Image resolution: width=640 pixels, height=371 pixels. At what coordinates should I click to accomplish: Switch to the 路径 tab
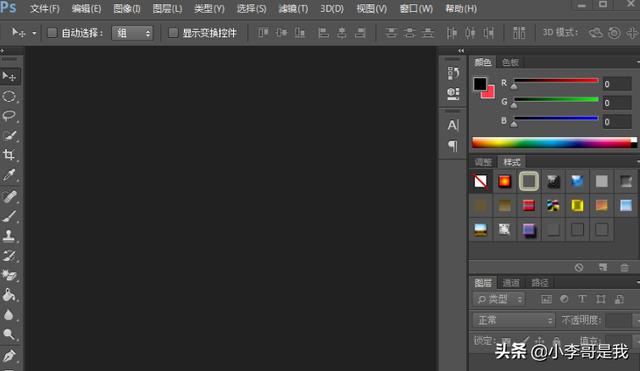(540, 283)
